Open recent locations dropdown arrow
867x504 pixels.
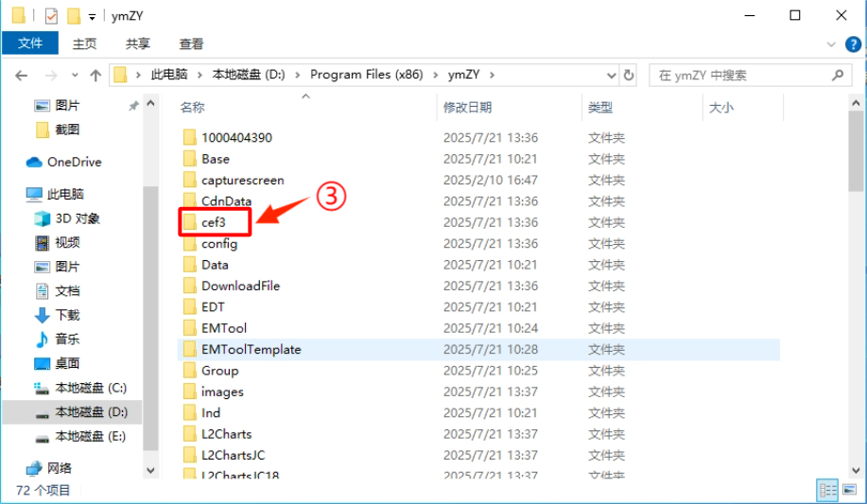[75, 76]
